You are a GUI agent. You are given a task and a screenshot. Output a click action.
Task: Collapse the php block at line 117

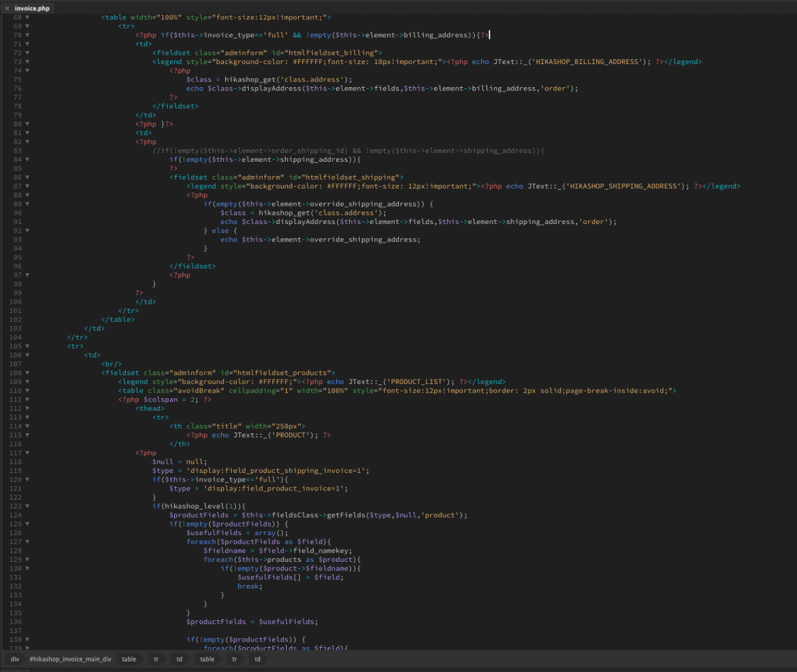(27, 453)
